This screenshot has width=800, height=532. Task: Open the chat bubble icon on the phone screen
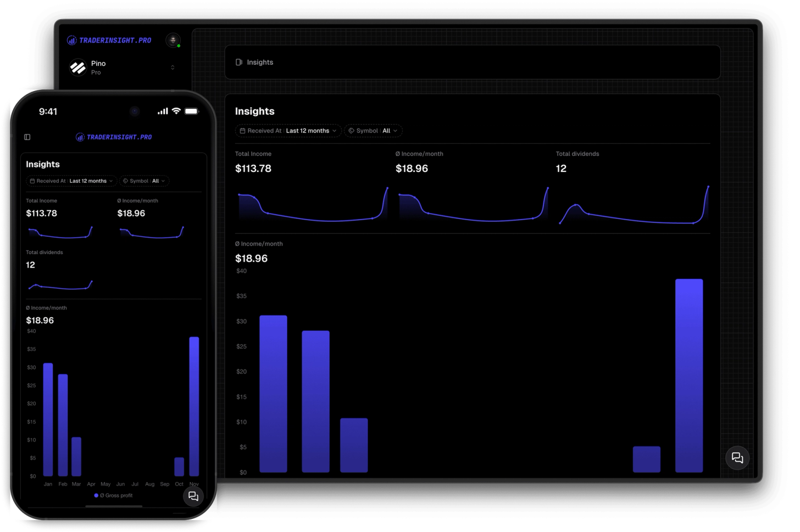pyautogui.click(x=193, y=496)
